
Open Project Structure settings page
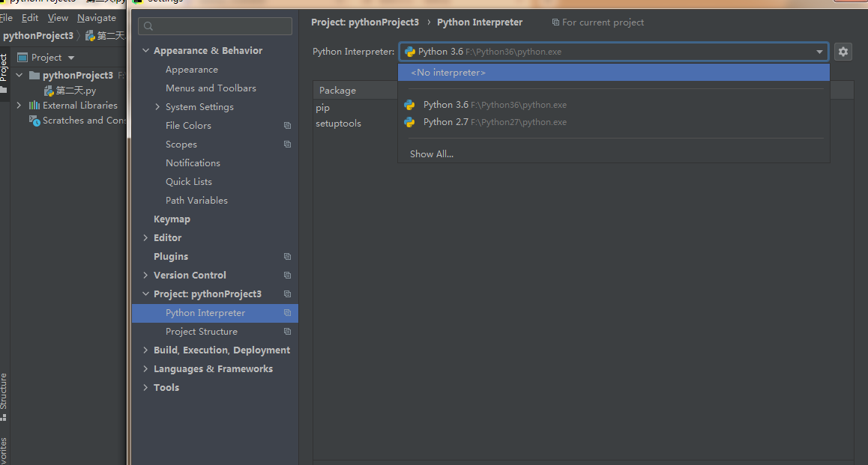(201, 332)
